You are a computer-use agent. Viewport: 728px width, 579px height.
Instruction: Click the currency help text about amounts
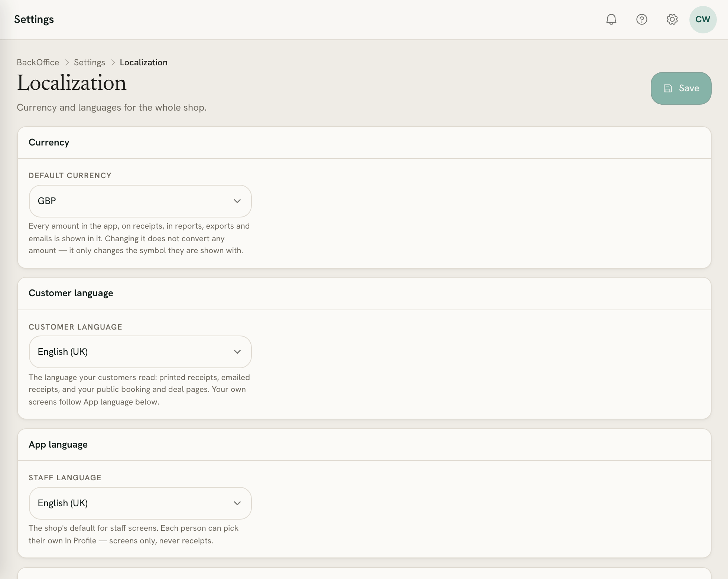(x=139, y=238)
